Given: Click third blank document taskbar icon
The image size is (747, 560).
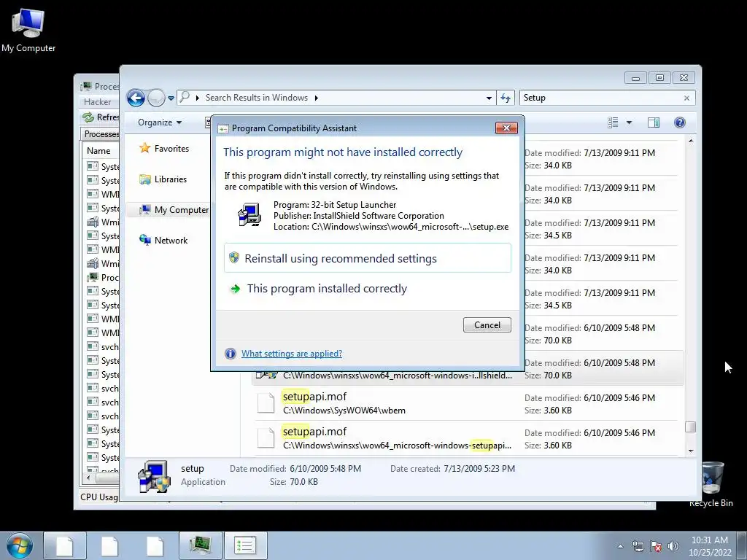Looking at the screenshot, I should tap(155, 545).
